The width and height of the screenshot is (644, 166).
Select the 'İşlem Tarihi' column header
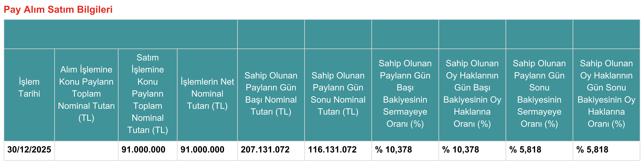coord(29,88)
